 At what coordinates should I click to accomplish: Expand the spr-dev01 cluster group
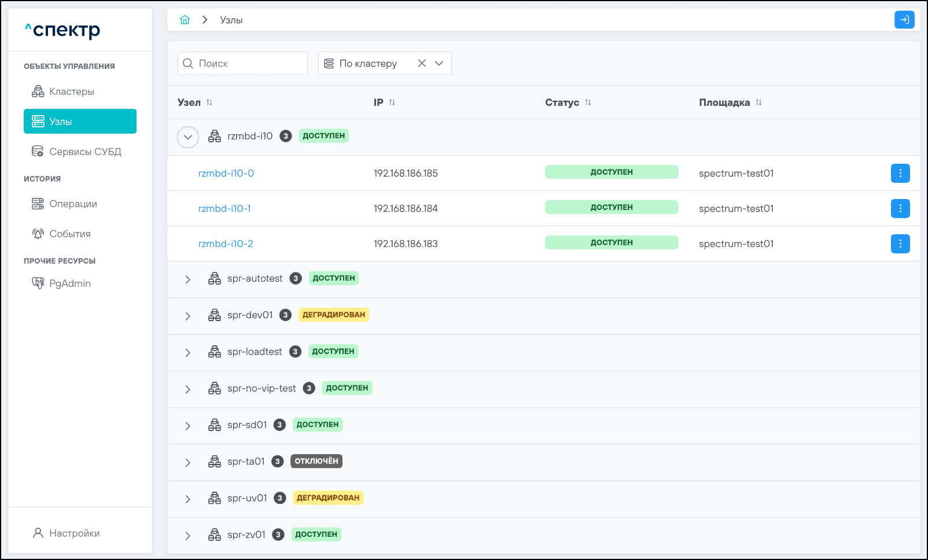pyautogui.click(x=188, y=316)
